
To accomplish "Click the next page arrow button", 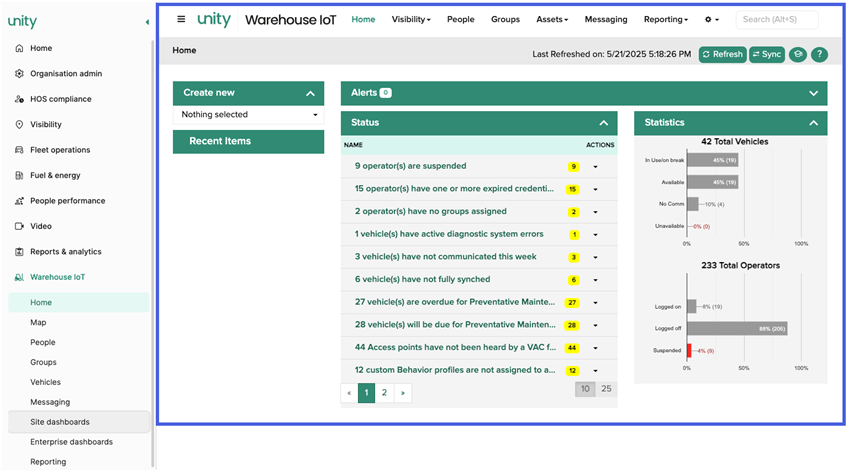I will click(x=403, y=393).
